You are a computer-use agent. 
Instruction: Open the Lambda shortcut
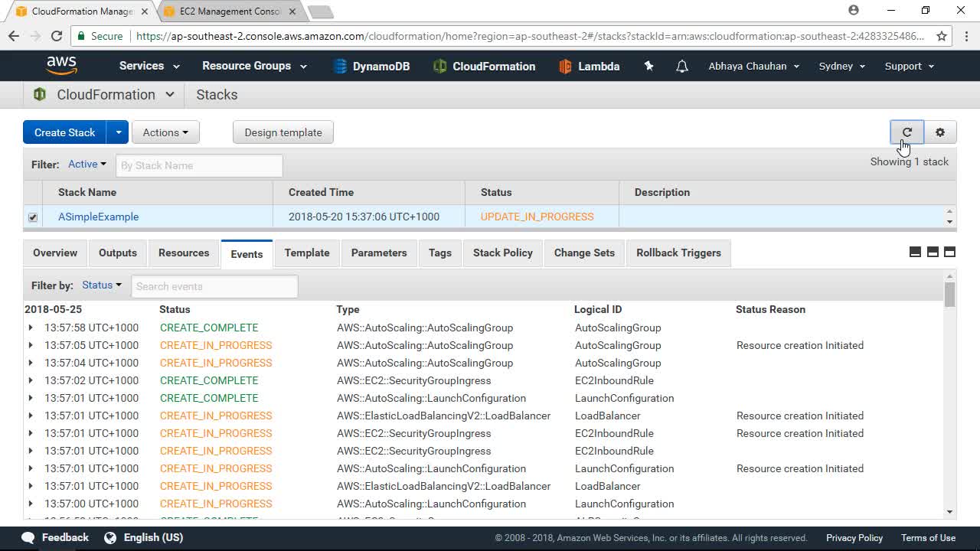(589, 67)
